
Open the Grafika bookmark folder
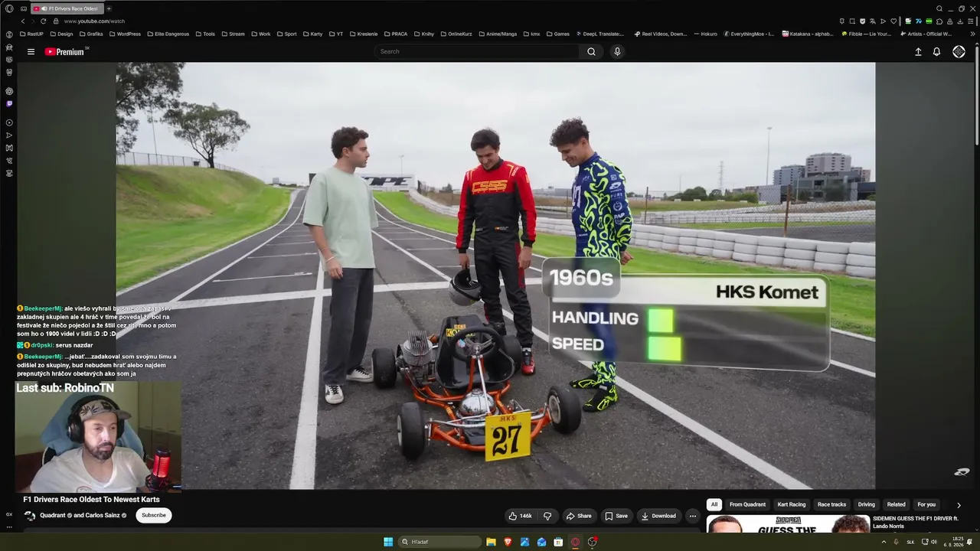pyautogui.click(x=90, y=34)
